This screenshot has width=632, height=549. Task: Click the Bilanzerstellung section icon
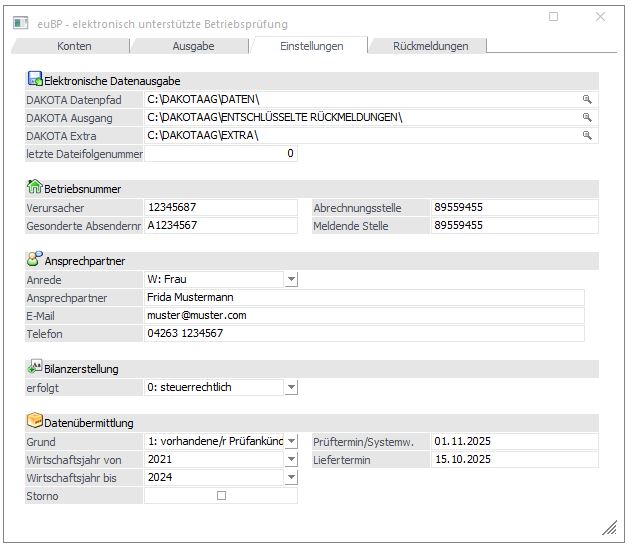tap(34, 367)
